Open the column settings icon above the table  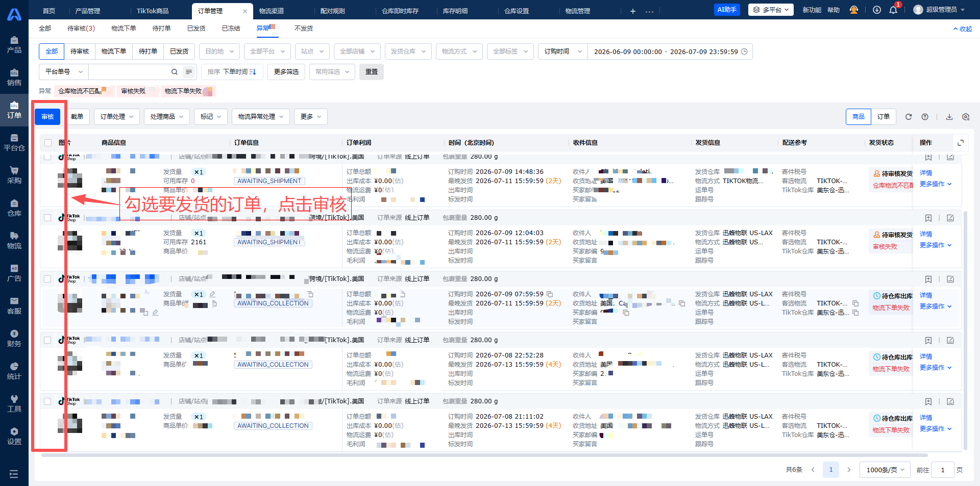(966, 117)
